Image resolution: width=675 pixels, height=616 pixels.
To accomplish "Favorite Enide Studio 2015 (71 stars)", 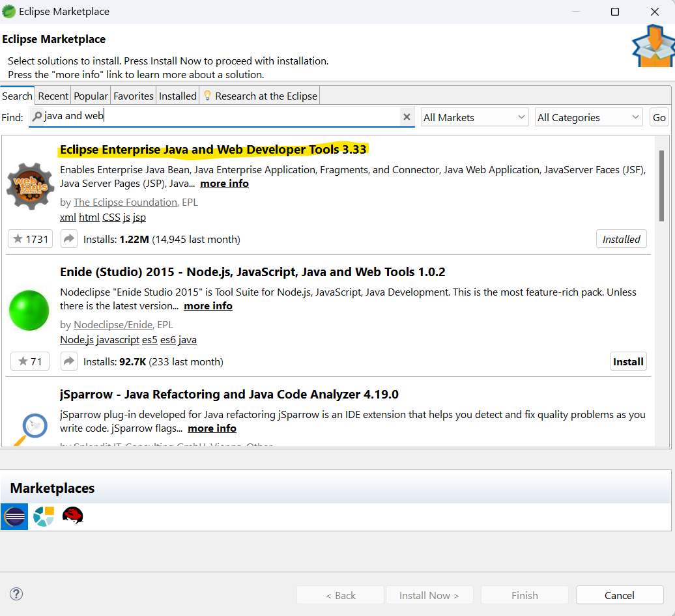I will pos(30,361).
